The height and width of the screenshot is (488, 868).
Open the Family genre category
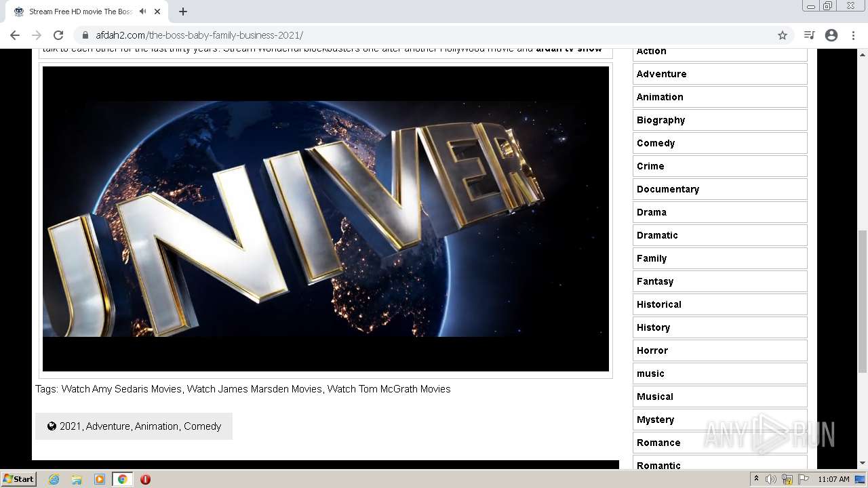click(719, 258)
